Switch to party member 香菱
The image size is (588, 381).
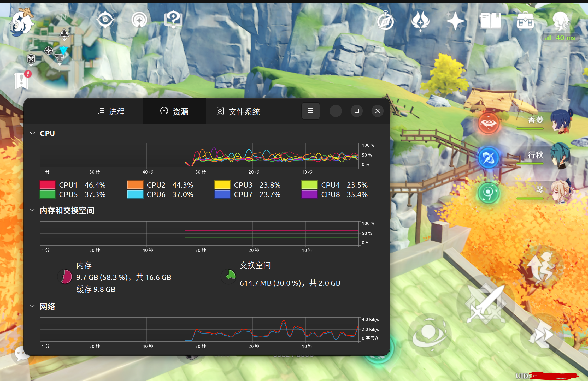point(561,121)
